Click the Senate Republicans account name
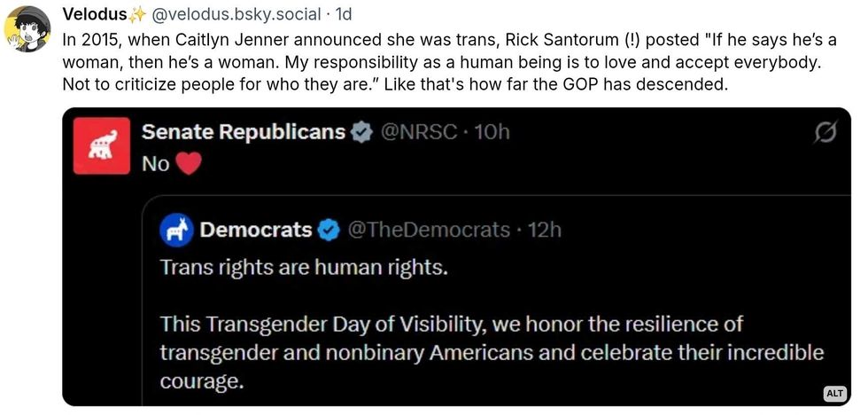 pos(243,133)
